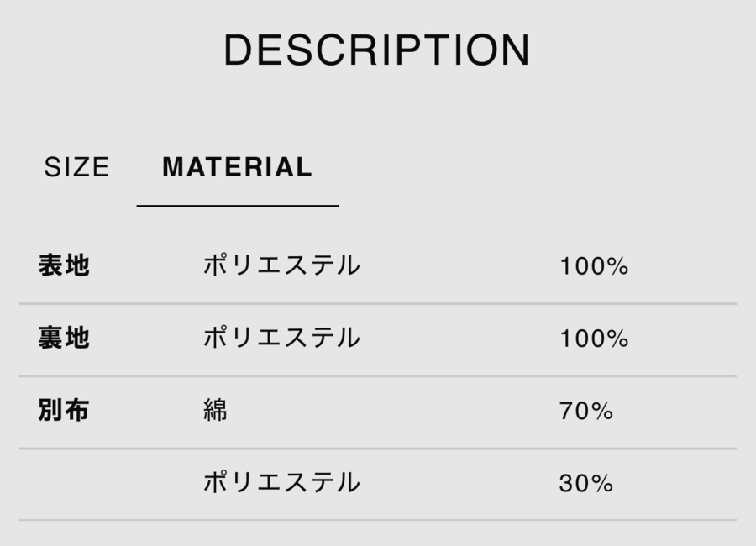Select the MATERIAL tab

pos(237,167)
